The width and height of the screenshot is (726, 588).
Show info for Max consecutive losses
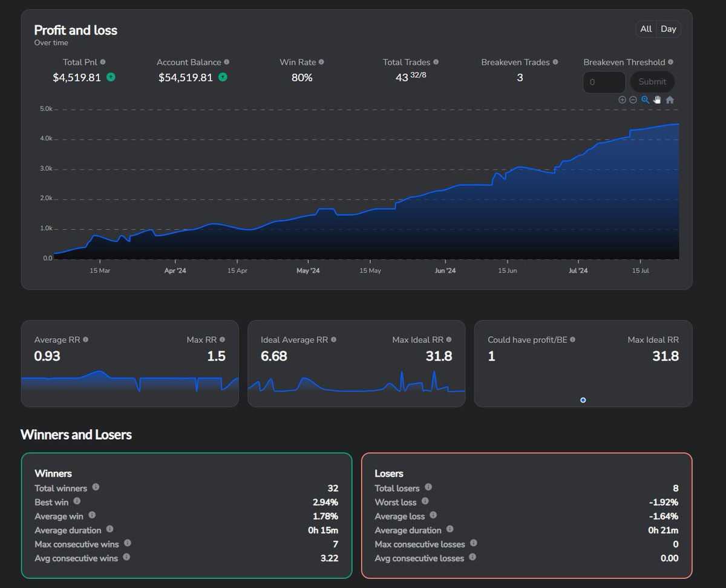coord(474,543)
